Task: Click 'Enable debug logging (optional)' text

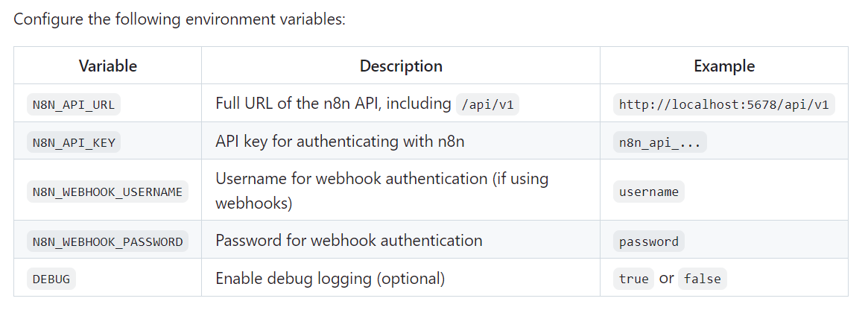Action: pyautogui.click(x=330, y=279)
